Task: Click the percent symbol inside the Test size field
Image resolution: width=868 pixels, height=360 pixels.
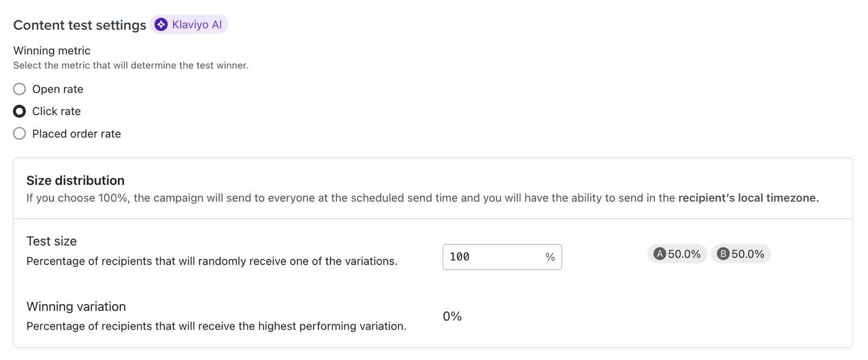Action: (550, 256)
